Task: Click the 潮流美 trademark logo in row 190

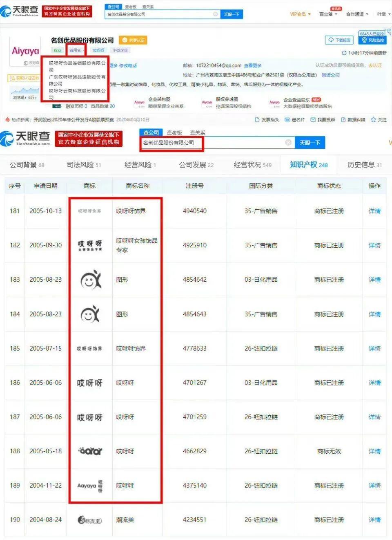Action: 90,520
